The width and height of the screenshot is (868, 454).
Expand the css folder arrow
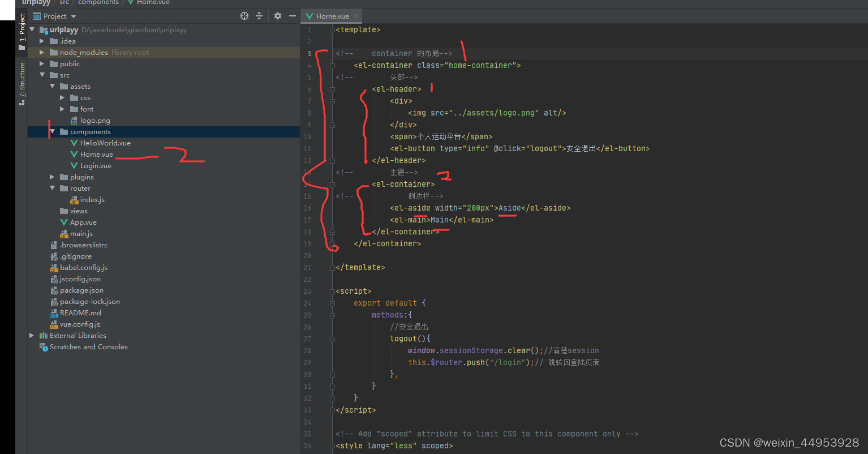62,97
